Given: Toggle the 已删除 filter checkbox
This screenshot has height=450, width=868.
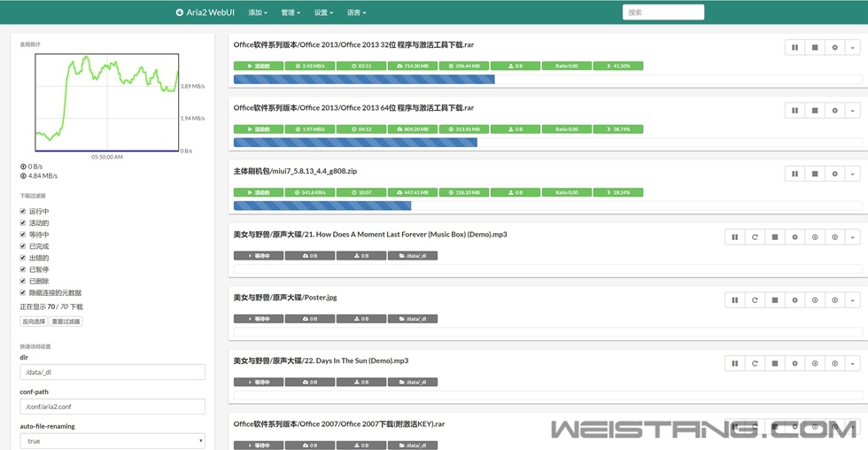Looking at the screenshot, I should pos(23,281).
